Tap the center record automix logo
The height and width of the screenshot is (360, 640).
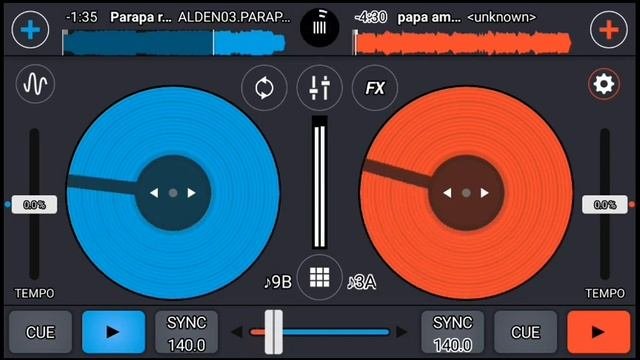[320, 27]
